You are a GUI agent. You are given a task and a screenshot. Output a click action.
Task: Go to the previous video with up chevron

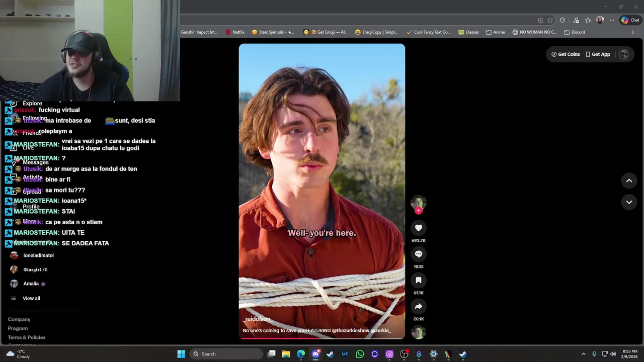click(629, 180)
